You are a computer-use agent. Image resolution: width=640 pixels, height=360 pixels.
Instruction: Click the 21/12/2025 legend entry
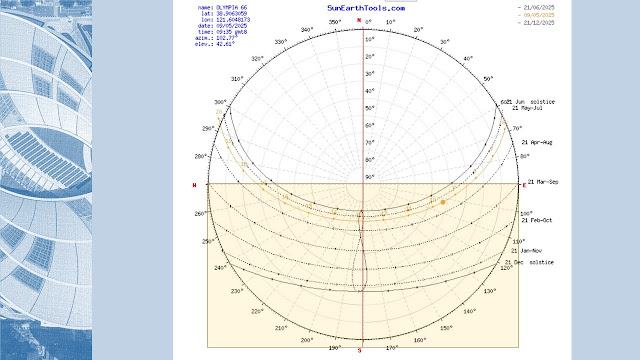[x=536, y=23]
